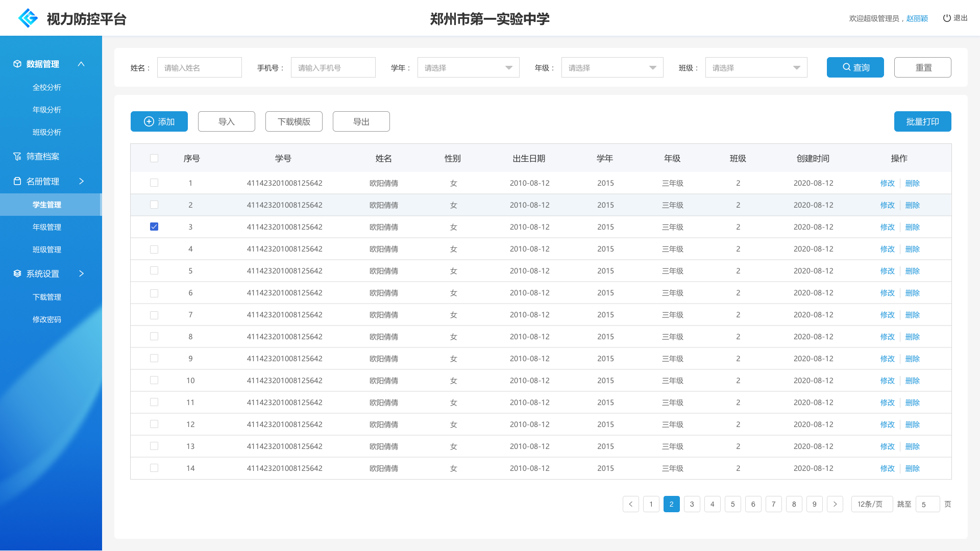The image size is (980, 551).
Task: Check the checkbox for row 4
Action: (x=154, y=249)
